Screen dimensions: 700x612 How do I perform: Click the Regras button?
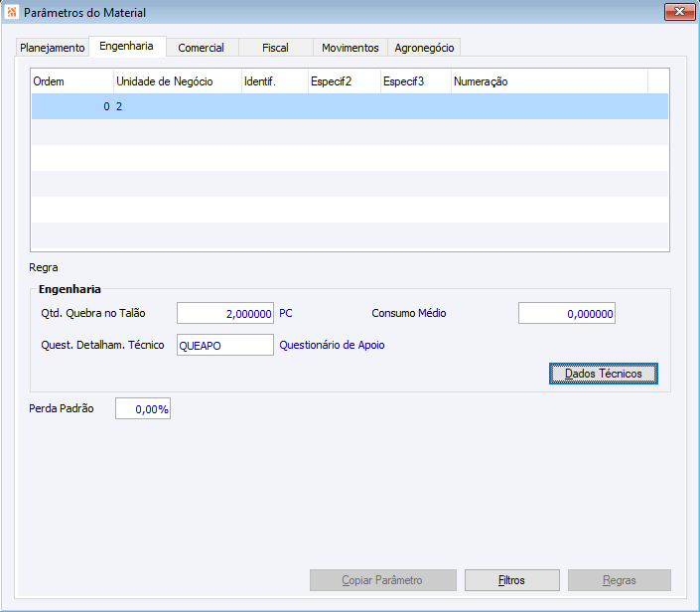pyautogui.click(x=620, y=580)
